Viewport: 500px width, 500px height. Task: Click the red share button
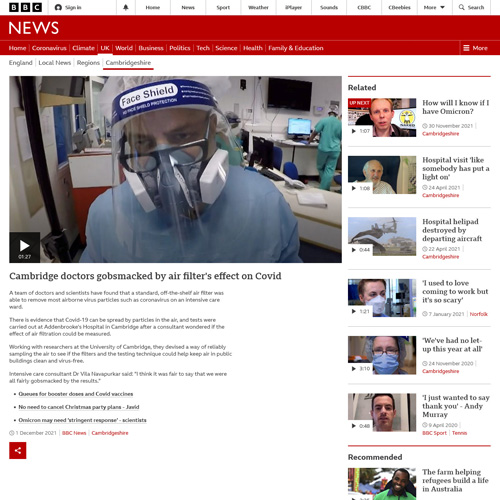point(18,450)
